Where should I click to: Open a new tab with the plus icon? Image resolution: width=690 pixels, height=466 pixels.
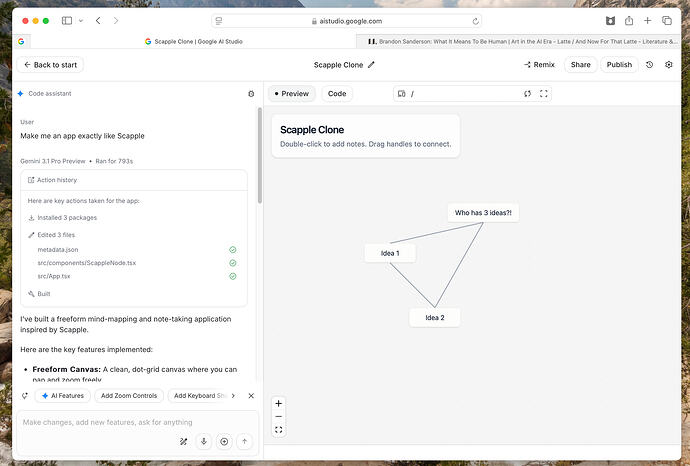click(647, 21)
